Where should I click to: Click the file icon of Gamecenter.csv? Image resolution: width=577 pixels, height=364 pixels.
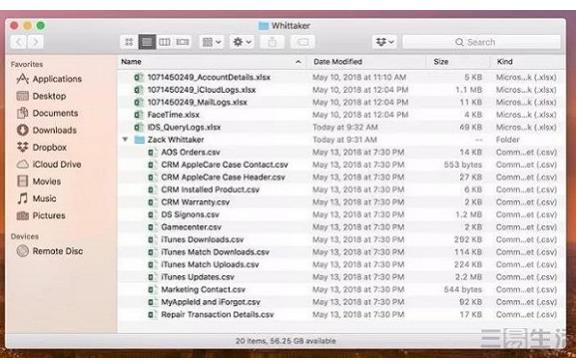click(x=151, y=227)
